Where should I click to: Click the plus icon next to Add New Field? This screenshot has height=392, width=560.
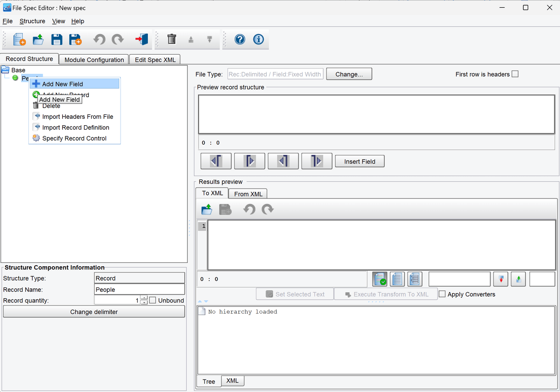(36, 84)
